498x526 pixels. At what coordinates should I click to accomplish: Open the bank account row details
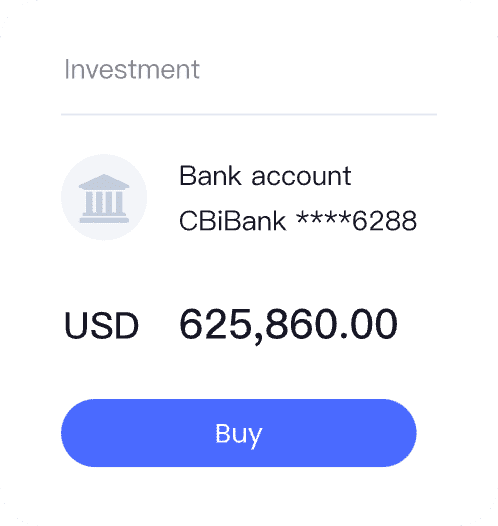239,198
